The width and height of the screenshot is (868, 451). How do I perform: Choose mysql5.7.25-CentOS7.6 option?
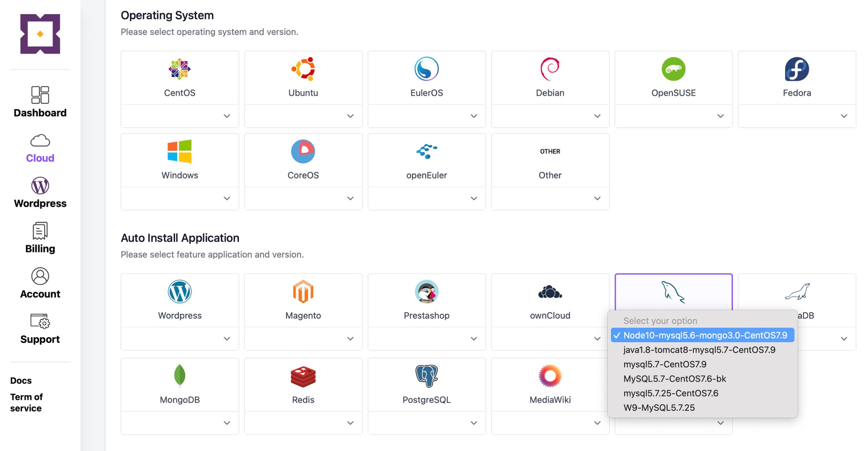click(x=702, y=393)
